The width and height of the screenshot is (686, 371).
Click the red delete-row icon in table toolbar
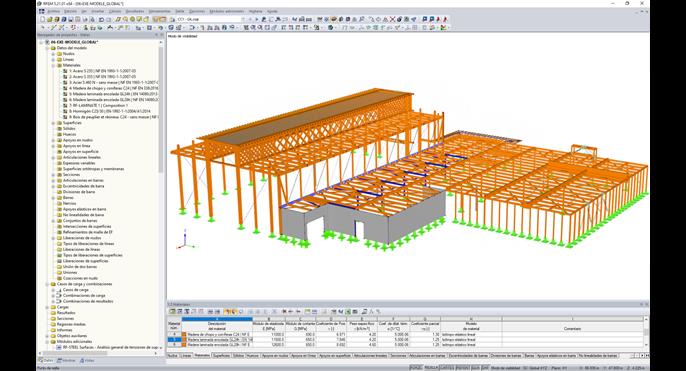coord(284,312)
